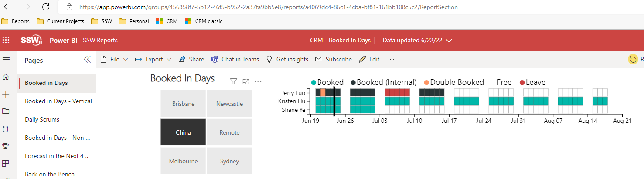The height and width of the screenshot is (179, 644).
Task: Switch to Back on the Bench page
Action: (50, 174)
